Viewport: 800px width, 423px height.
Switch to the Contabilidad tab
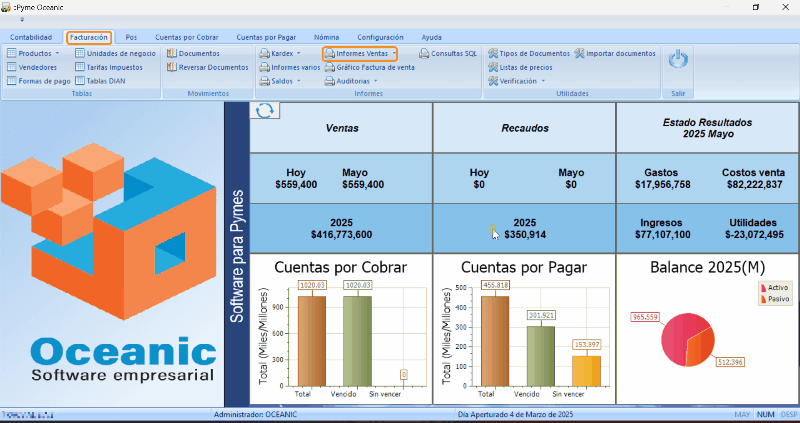(31, 37)
